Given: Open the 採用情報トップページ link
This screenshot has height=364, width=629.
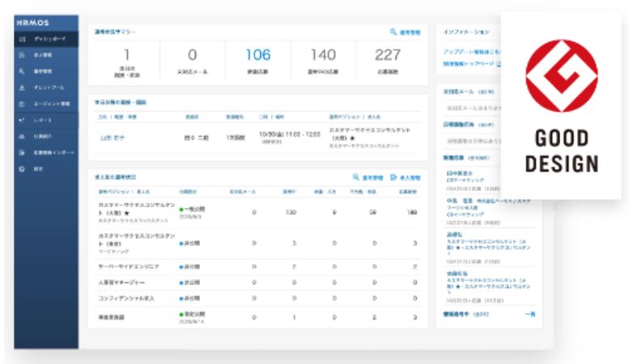Looking at the screenshot, I should point(469,63).
